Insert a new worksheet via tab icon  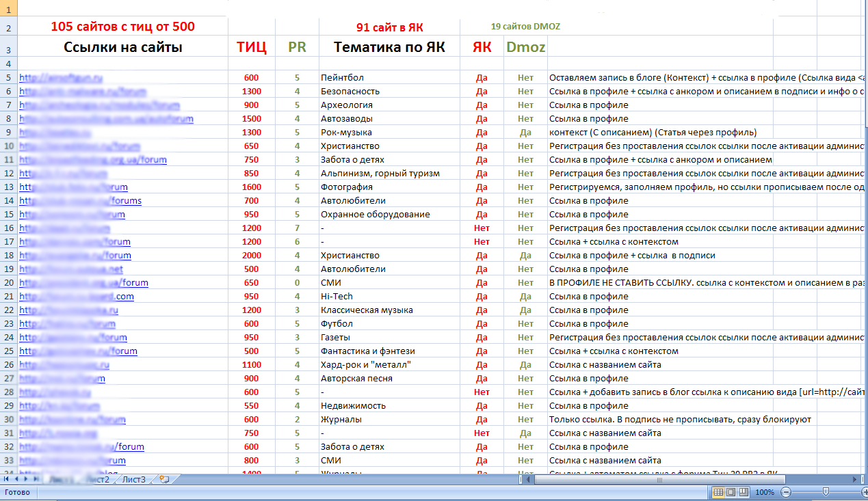click(164, 479)
